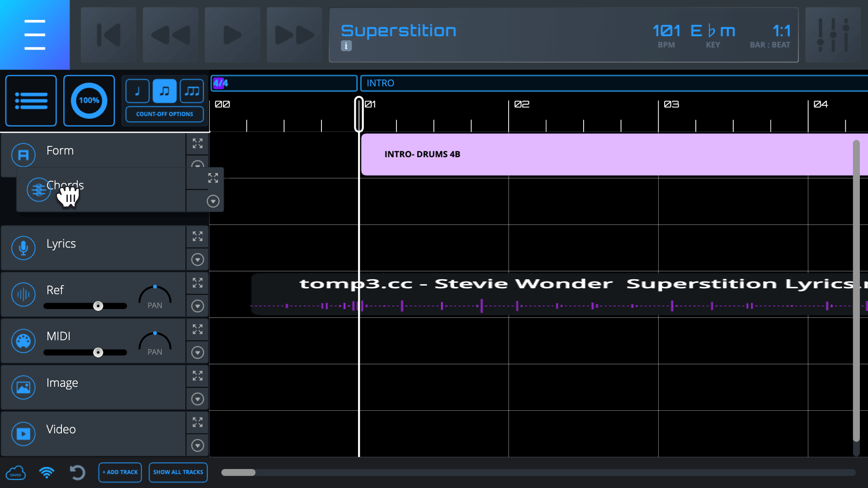
Task: Click the Lyrics track microphone icon
Action: [x=23, y=248]
